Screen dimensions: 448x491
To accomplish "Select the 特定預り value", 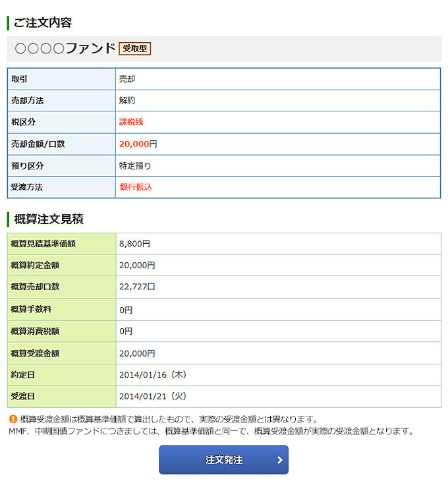I will (x=135, y=165).
